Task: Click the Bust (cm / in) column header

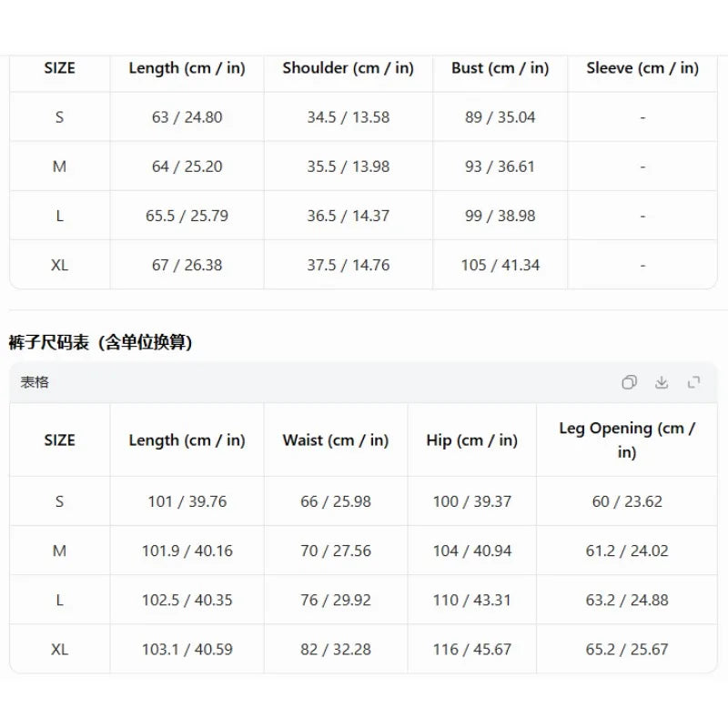Action: 500,67
